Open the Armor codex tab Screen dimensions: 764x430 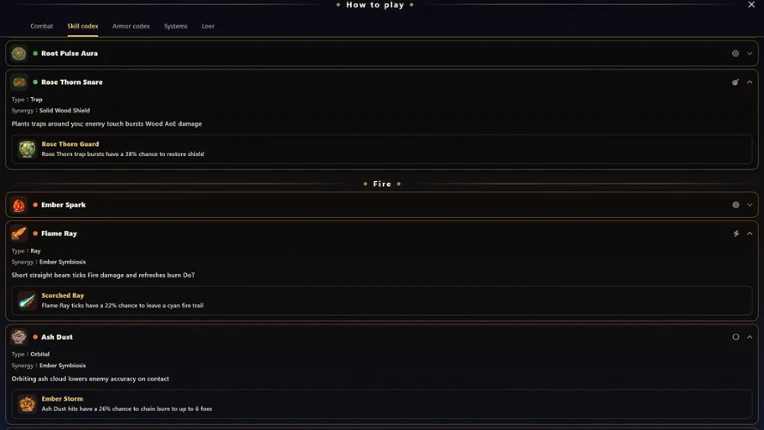pos(131,26)
